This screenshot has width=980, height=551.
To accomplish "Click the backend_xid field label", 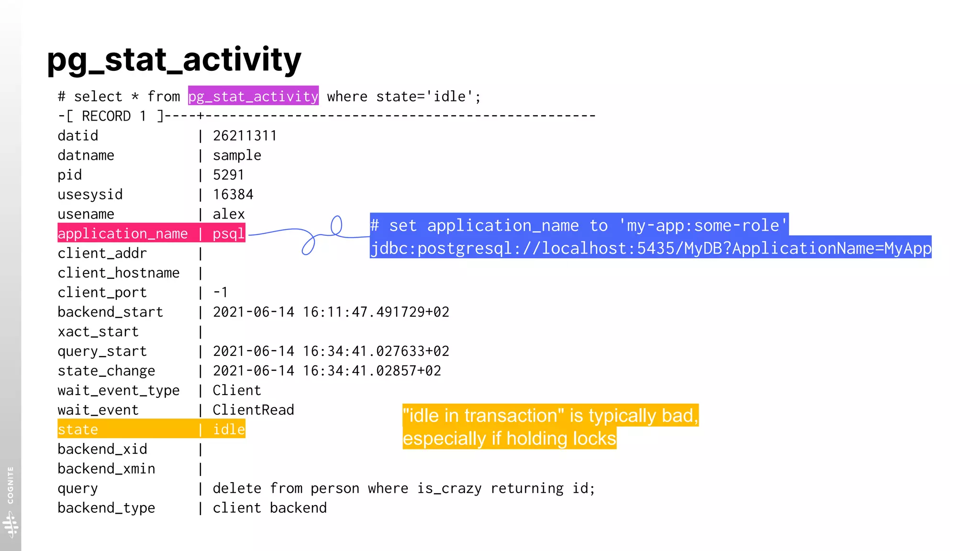I will 102,450.
